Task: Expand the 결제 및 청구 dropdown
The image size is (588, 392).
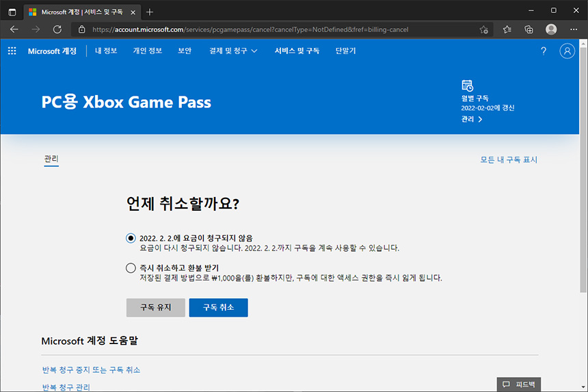Action: 233,51
